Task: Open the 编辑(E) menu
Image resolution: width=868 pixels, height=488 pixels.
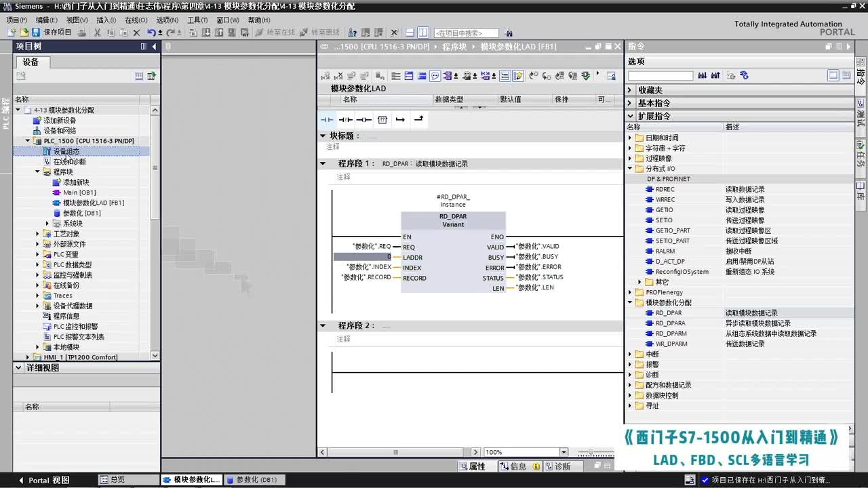Action: [x=47, y=20]
